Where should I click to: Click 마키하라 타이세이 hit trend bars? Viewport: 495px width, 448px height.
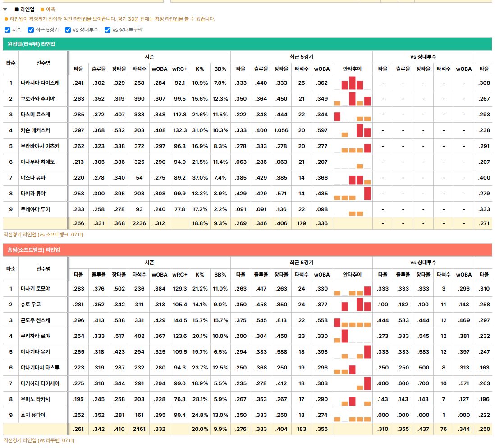[352, 383]
